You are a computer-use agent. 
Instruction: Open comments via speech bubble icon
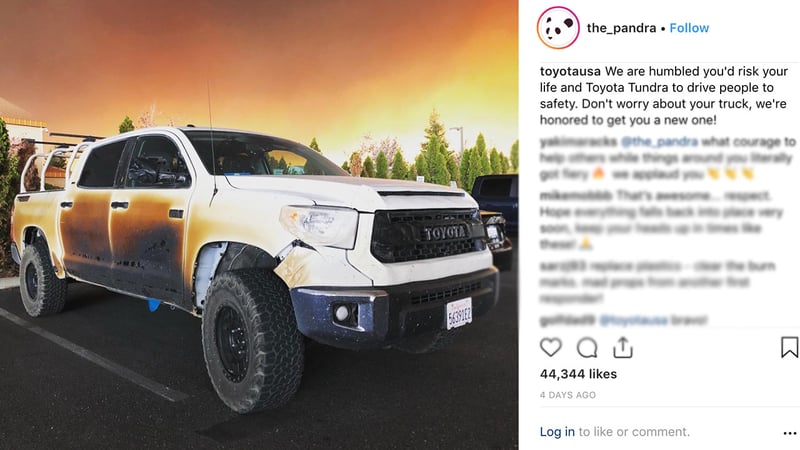[587, 348]
